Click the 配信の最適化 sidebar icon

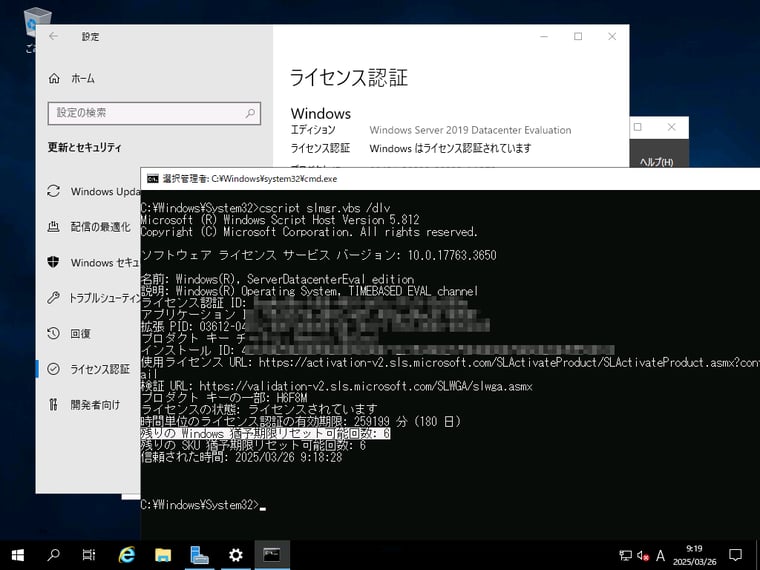tap(53, 226)
